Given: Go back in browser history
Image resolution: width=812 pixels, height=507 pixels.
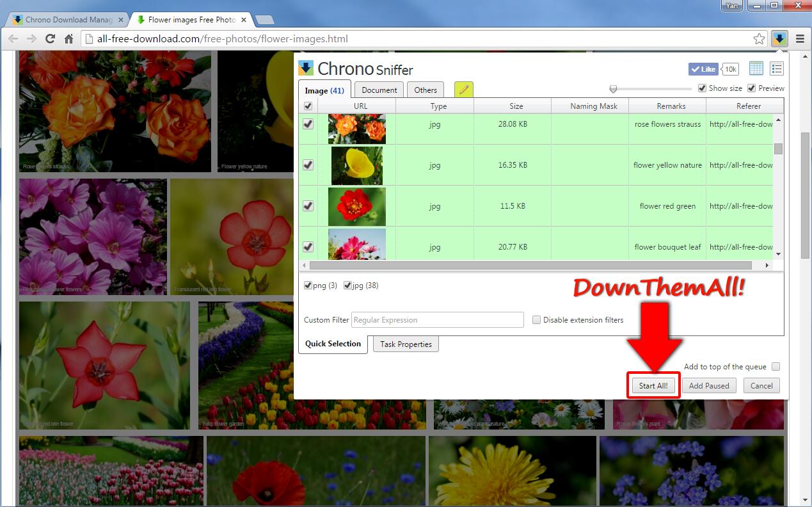Looking at the screenshot, I should point(13,39).
